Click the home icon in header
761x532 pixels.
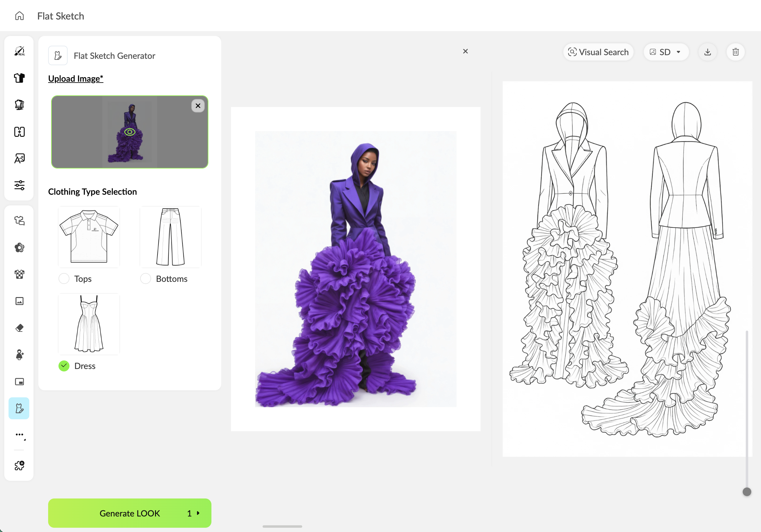coord(19,16)
